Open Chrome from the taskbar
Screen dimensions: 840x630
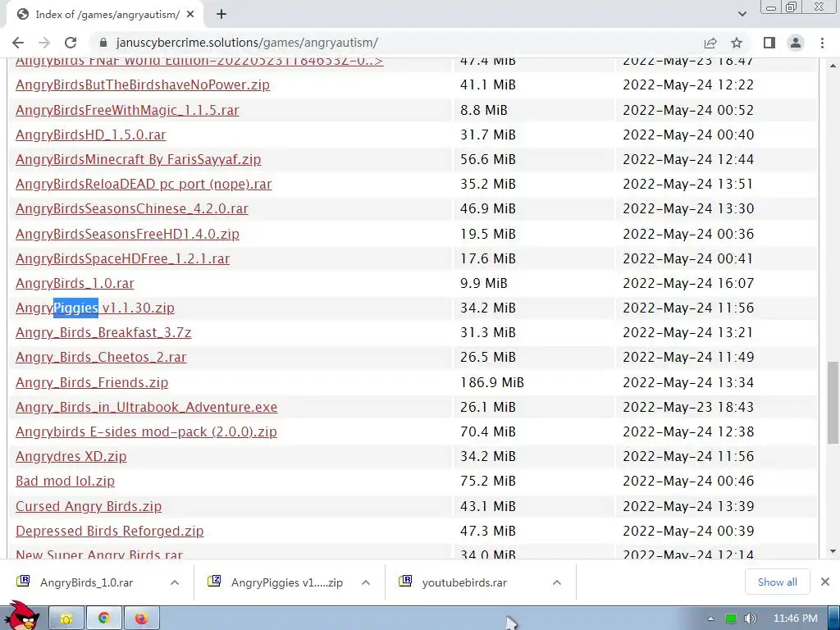click(x=104, y=619)
